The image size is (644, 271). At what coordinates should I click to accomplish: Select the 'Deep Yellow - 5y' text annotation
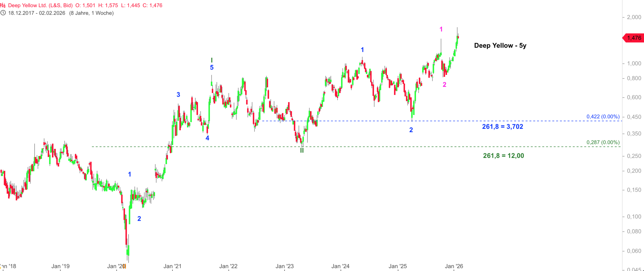click(500, 46)
